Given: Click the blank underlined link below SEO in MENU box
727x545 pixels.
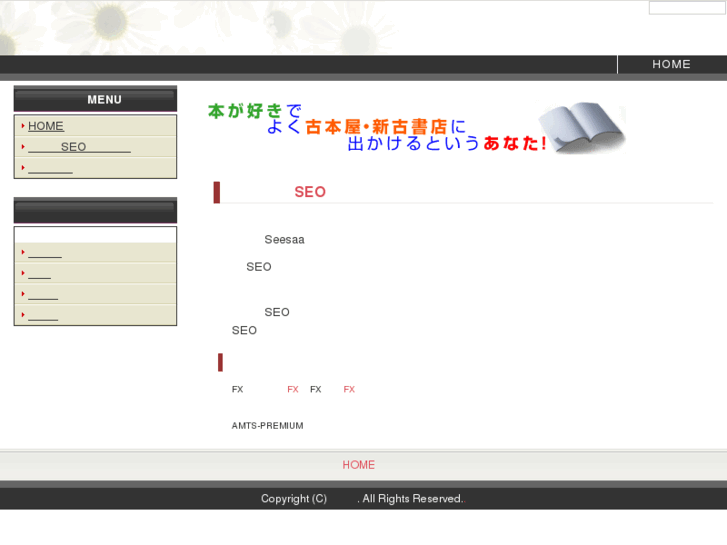Looking at the screenshot, I should tap(50, 167).
